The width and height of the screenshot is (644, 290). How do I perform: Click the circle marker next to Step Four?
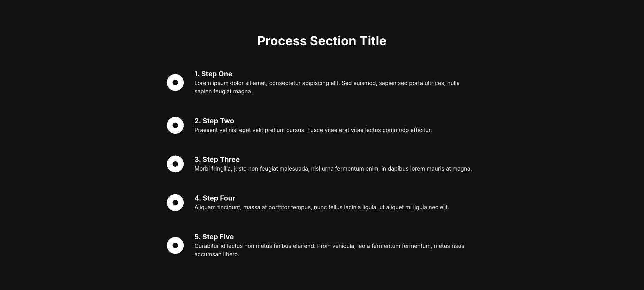click(x=175, y=203)
